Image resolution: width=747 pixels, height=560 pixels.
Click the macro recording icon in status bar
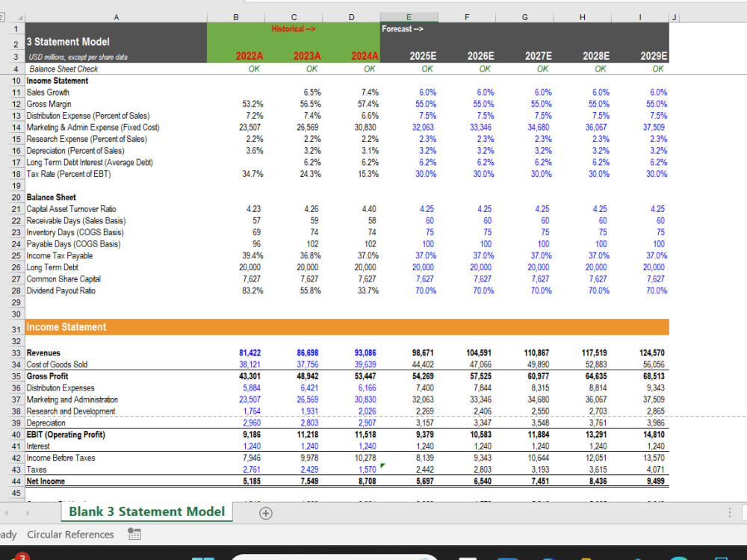pos(134,534)
